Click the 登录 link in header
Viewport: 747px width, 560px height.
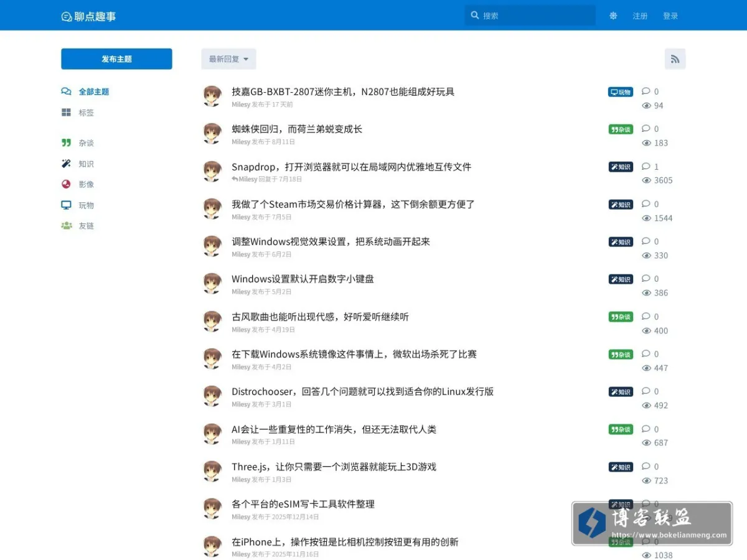point(670,16)
